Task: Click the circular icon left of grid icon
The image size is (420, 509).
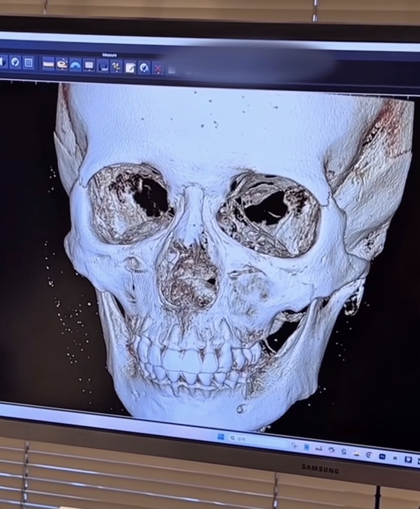Action: click(15, 62)
